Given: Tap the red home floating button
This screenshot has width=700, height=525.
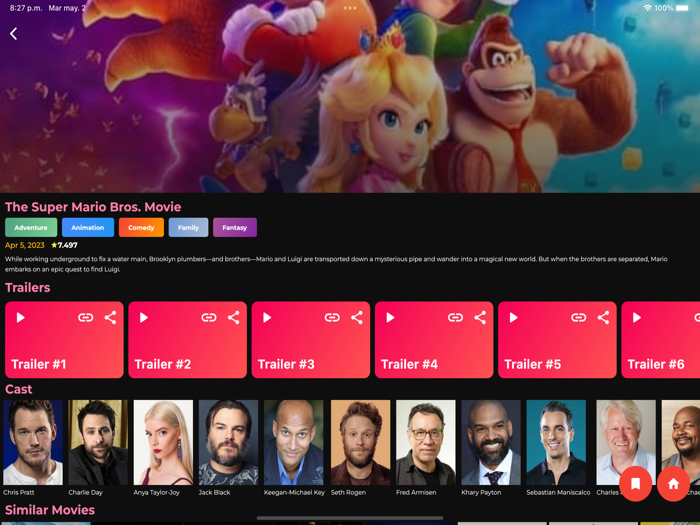Looking at the screenshot, I should [x=673, y=484].
